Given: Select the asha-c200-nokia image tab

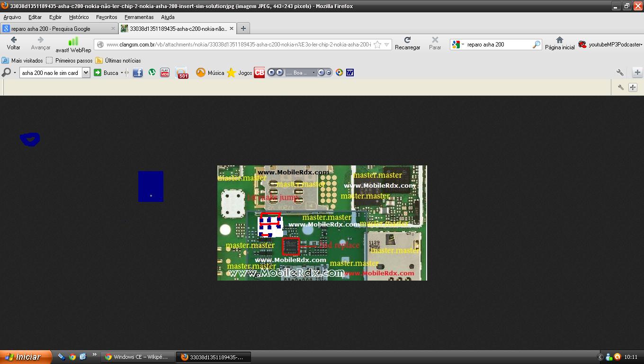Looking at the screenshot, I should 177,28.
